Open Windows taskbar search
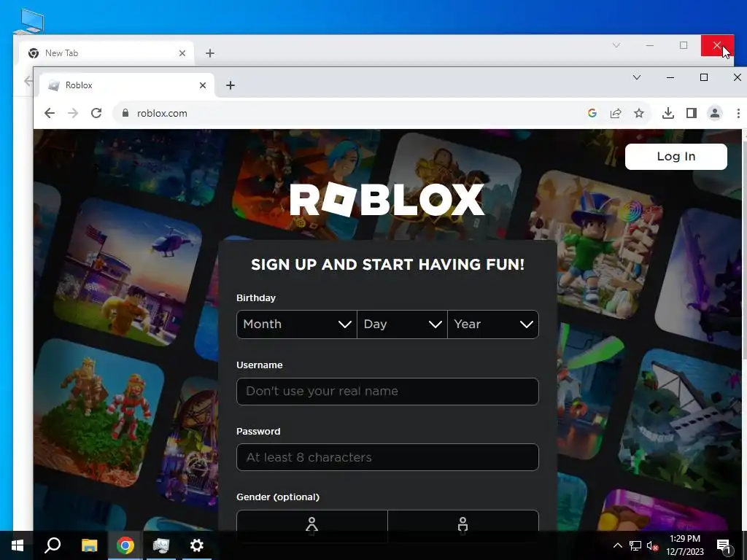This screenshot has height=560, width=747. tap(53, 545)
